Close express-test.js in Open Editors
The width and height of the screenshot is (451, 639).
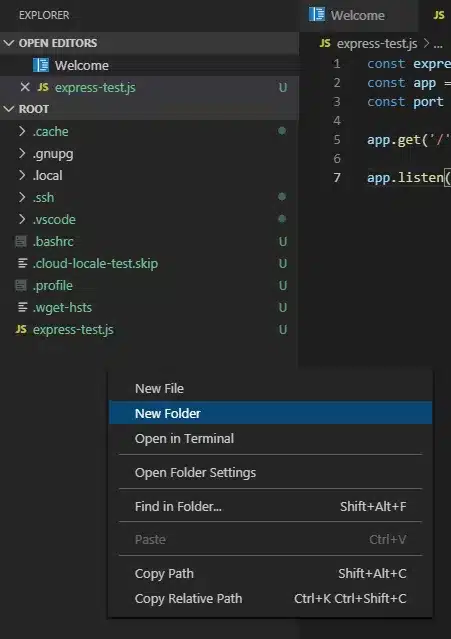(x=25, y=87)
